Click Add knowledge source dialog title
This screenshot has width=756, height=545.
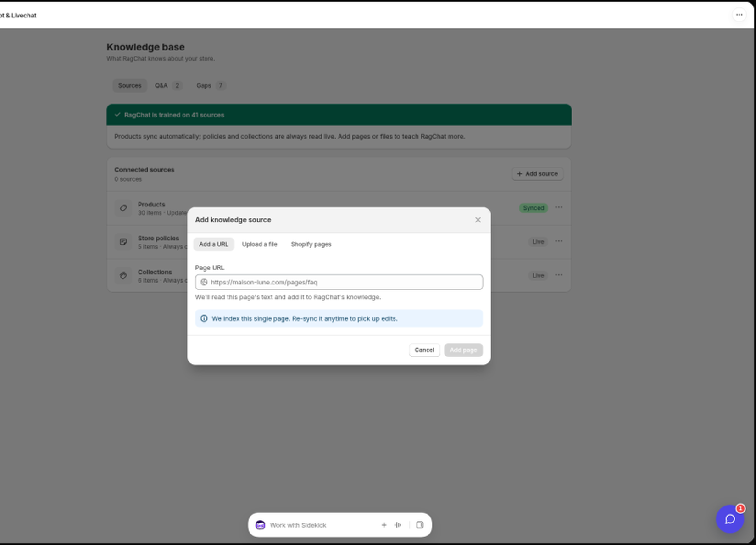233,220
